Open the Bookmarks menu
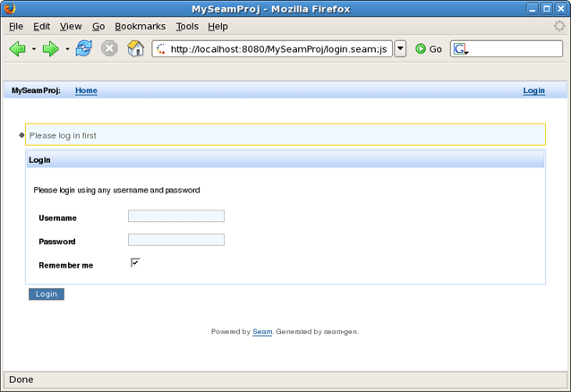Viewport: 571px width, 392px height. (x=141, y=27)
